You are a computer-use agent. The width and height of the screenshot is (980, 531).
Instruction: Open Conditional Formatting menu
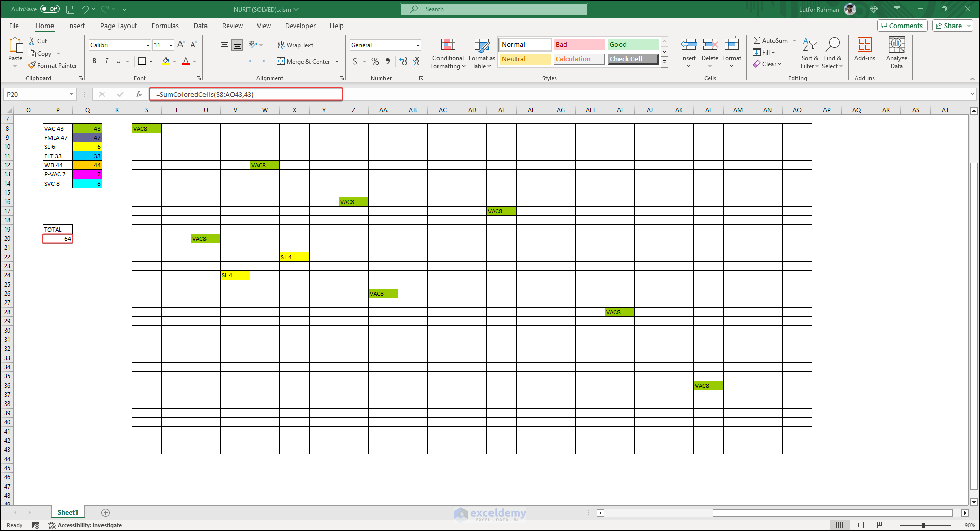pos(448,54)
